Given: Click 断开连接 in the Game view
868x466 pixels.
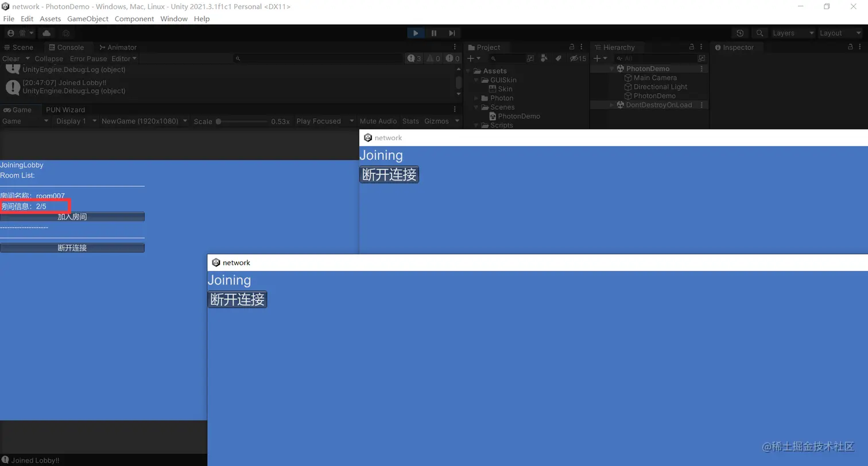Looking at the screenshot, I should tap(72, 248).
